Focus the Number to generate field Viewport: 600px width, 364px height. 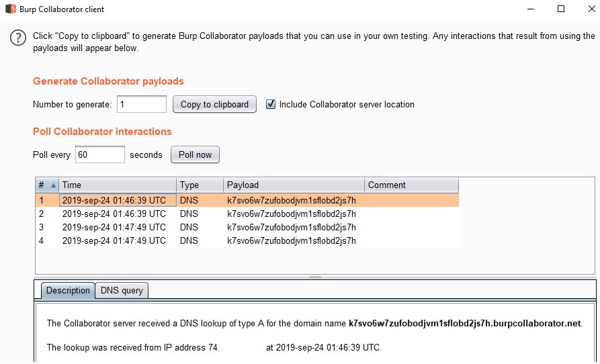(142, 104)
